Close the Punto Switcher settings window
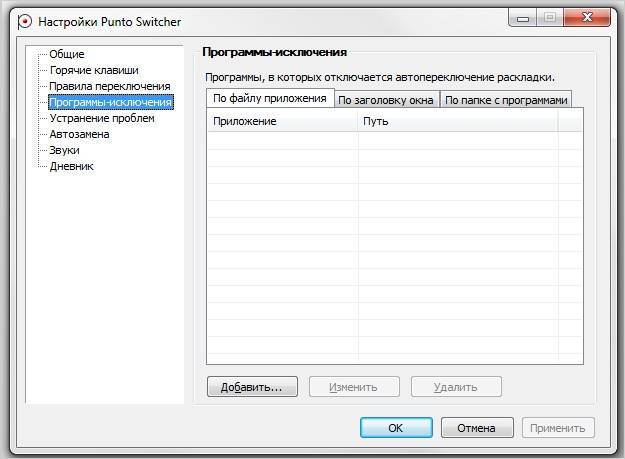 coord(585,18)
